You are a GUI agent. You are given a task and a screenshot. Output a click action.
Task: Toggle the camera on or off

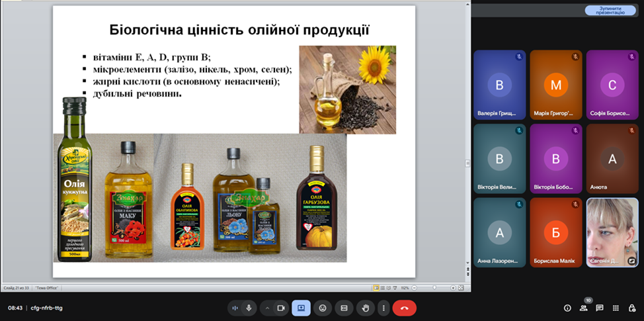280,308
